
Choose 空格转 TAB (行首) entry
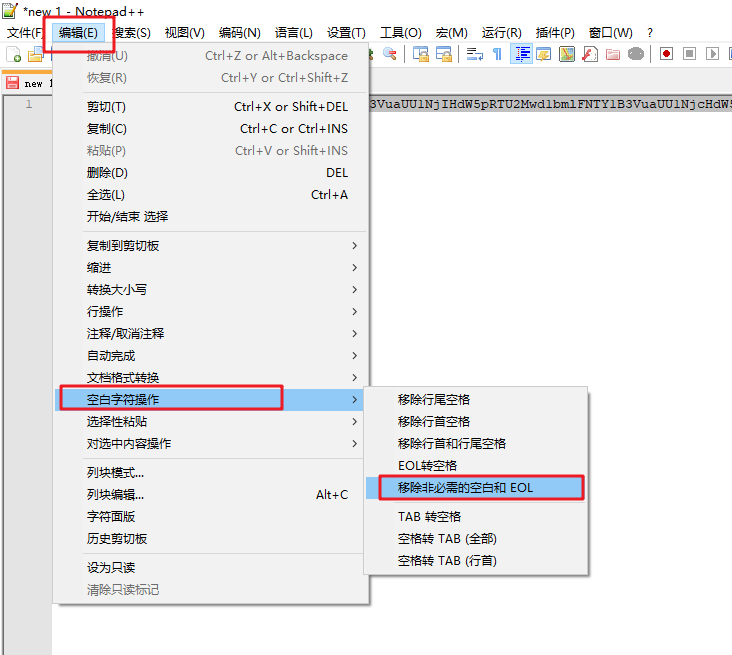[476, 561]
